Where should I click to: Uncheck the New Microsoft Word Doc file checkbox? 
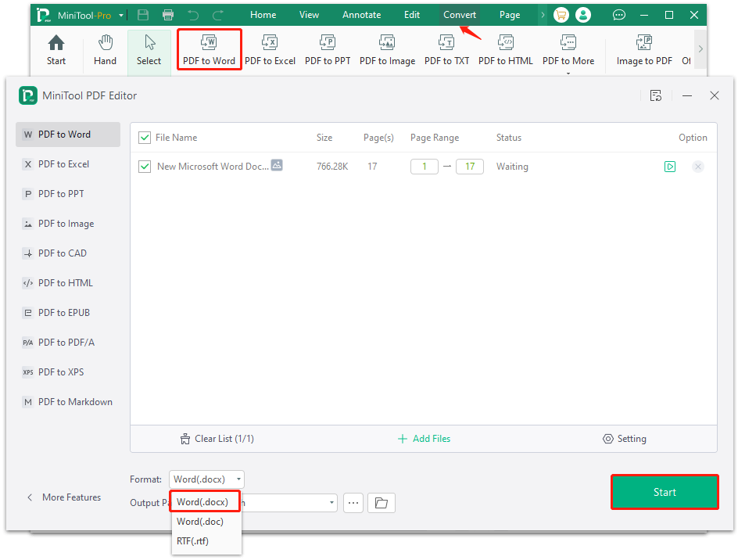click(145, 167)
